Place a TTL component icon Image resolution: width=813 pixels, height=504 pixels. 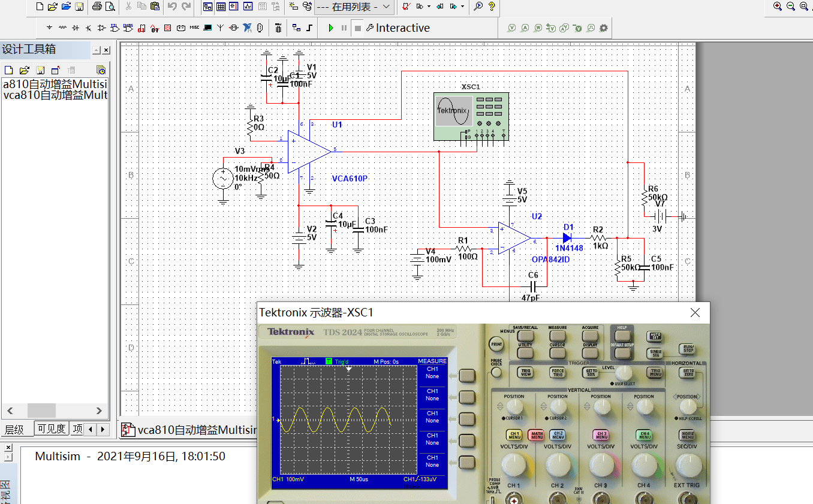(115, 28)
